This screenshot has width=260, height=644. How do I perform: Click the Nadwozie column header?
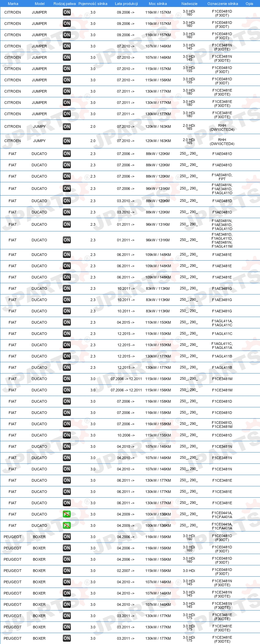click(190, 4)
